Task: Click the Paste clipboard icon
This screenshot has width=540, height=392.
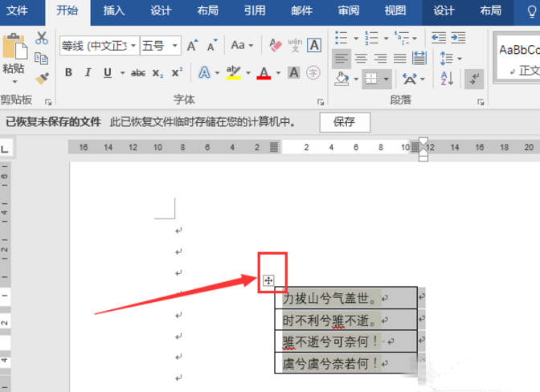Action: [14, 47]
